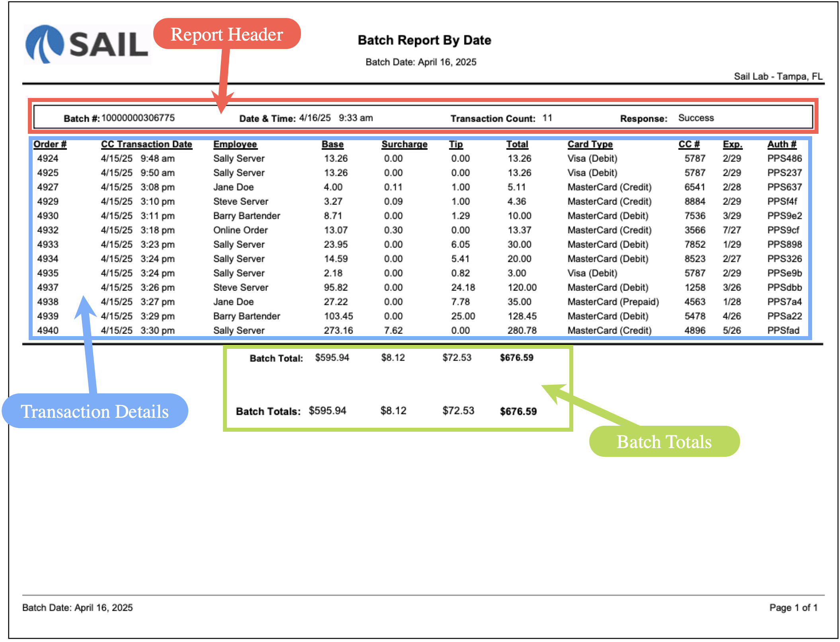Click the Auth # column header
The image size is (840, 642).
tap(781, 144)
